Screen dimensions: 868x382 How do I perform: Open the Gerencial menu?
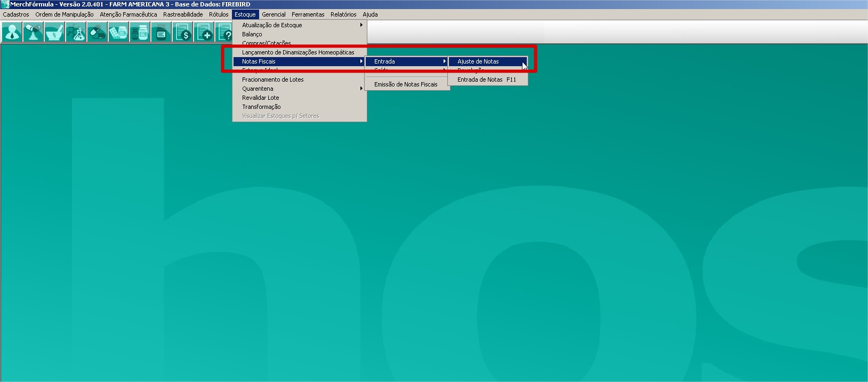click(274, 14)
